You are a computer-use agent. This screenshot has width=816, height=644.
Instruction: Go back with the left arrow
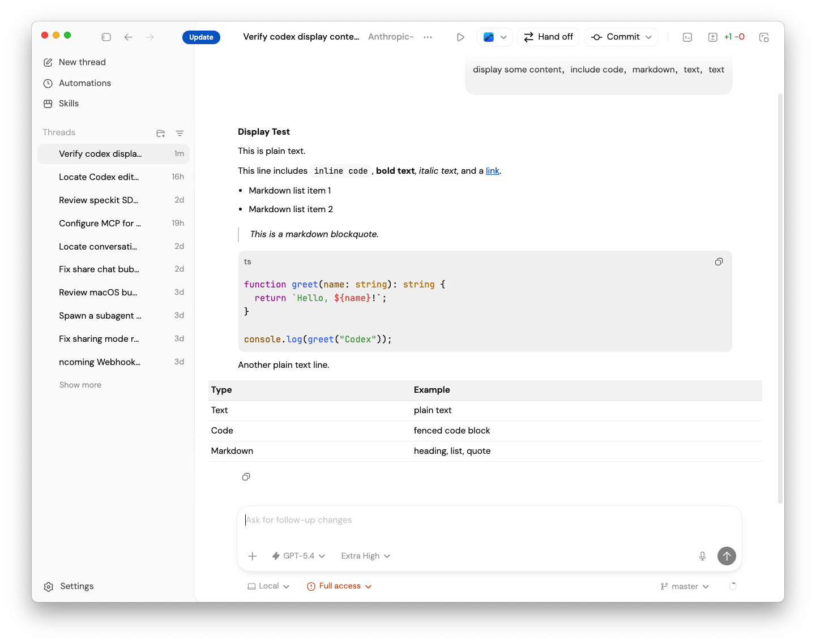(129, 37)
